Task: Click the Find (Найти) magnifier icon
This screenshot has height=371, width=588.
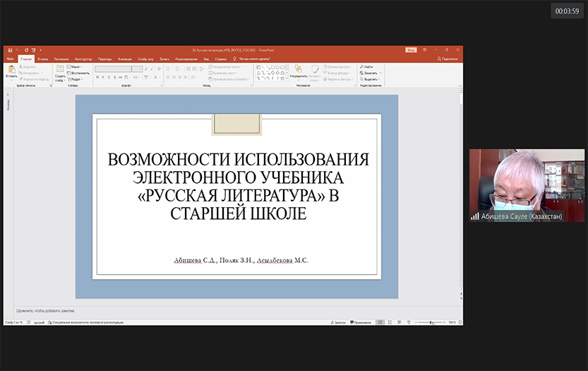Action: (362, 66)
